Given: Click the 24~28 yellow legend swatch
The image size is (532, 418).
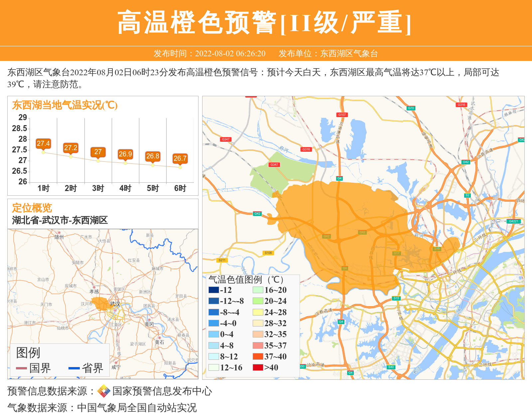Looking at the screenshot, I should coord(258,312).
